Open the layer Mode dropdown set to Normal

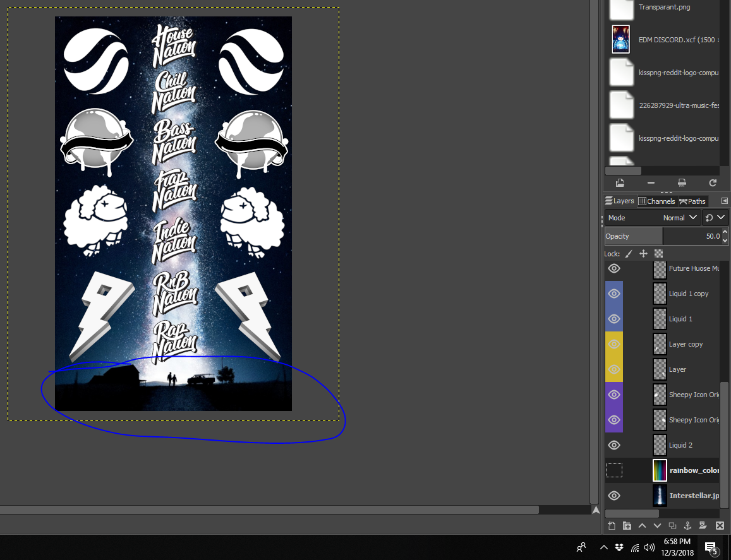(x=652, y=218)
